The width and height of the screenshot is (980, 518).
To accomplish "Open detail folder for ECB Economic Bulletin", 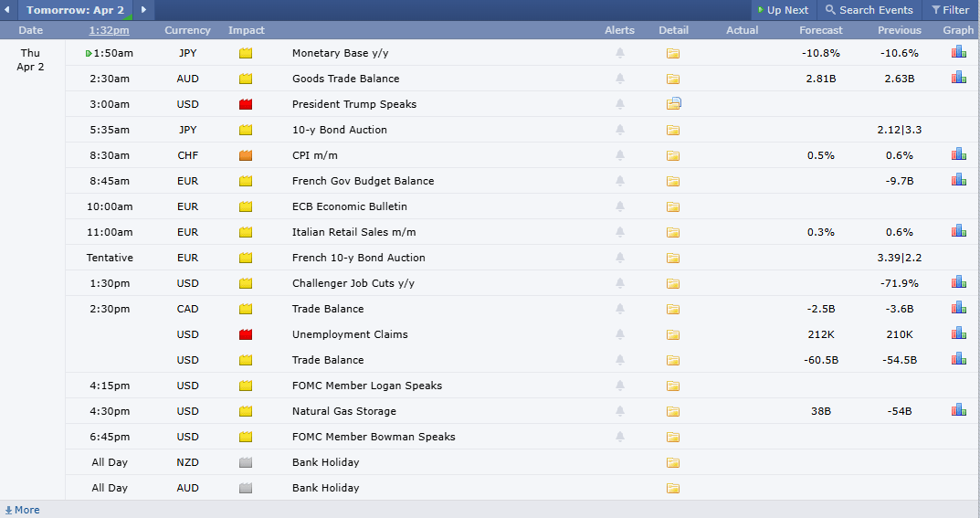I will click(673, 206).
